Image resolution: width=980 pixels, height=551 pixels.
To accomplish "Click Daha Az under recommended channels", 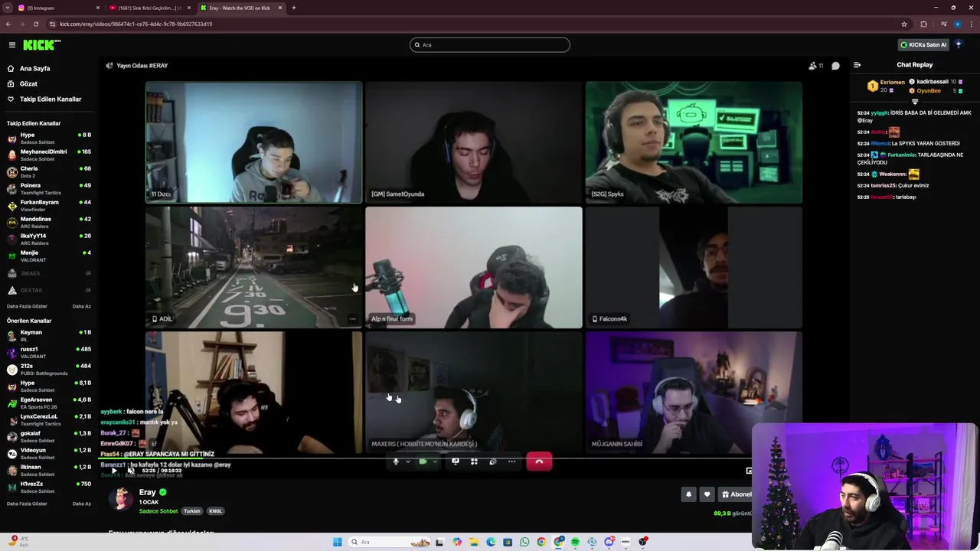I will pos(81,504).
